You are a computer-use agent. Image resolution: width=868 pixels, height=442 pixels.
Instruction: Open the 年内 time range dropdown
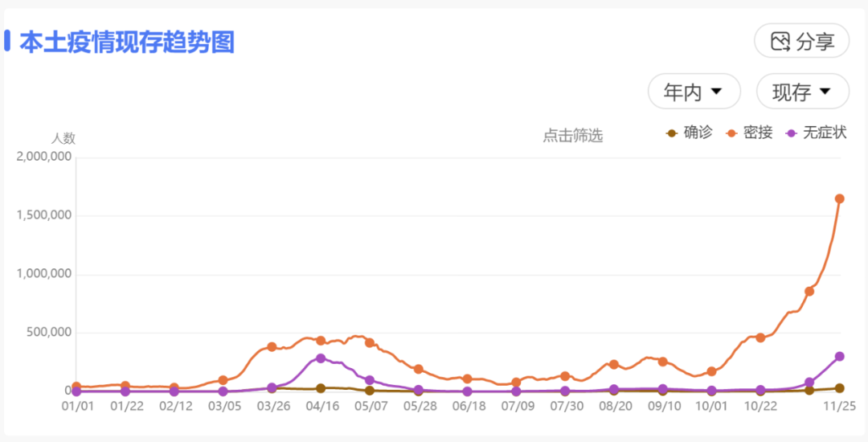[694, 92]
